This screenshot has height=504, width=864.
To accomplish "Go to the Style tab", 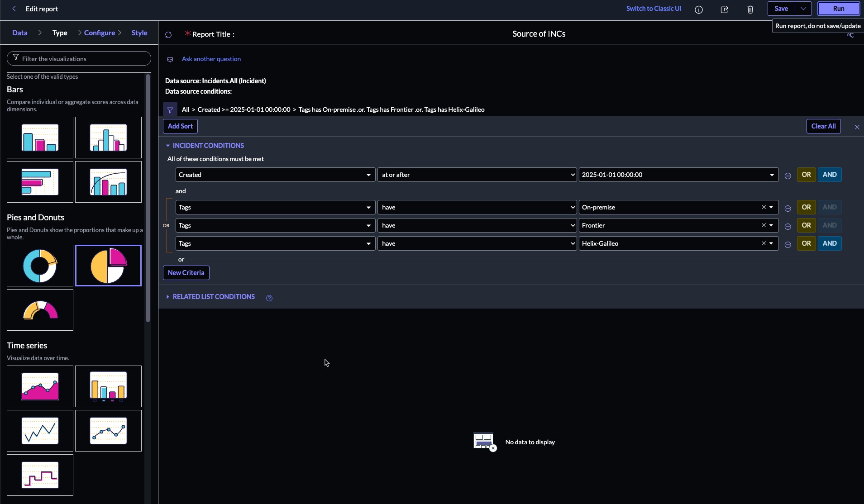I will (x=139, y=33).
